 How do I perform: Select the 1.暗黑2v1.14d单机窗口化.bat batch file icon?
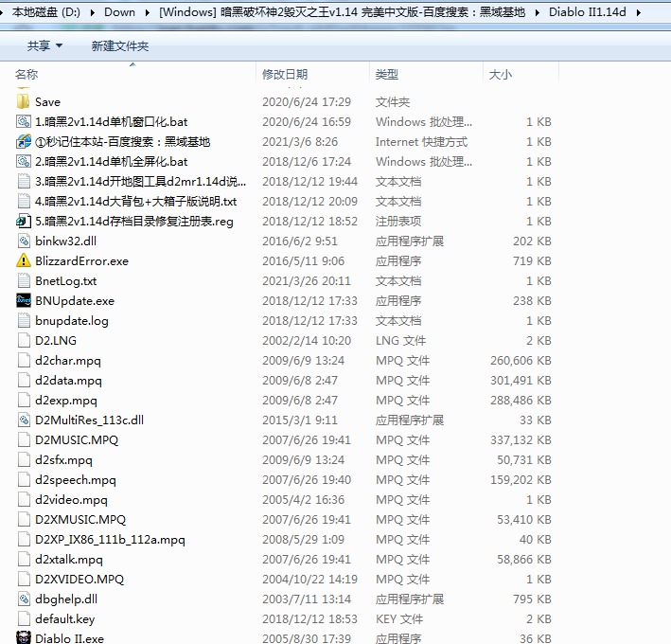24,121
